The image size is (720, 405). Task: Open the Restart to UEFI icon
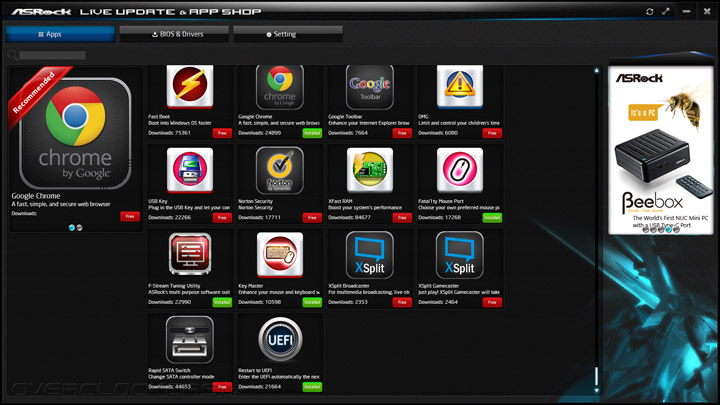pos(280,340)
